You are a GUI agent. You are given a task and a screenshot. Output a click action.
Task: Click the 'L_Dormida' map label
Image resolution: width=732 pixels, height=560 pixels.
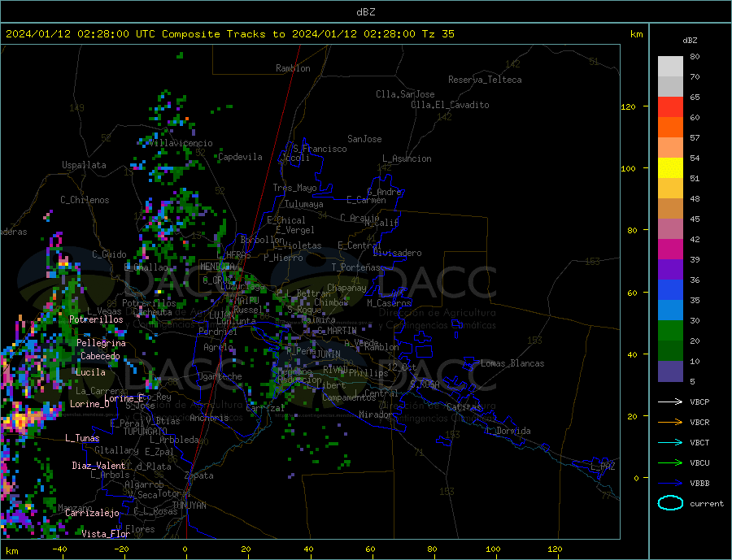click(509, 431)
